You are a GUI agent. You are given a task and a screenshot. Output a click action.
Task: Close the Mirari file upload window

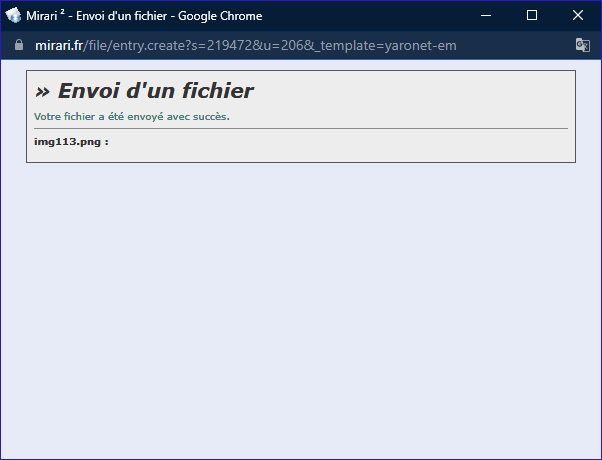click(578, 15)
